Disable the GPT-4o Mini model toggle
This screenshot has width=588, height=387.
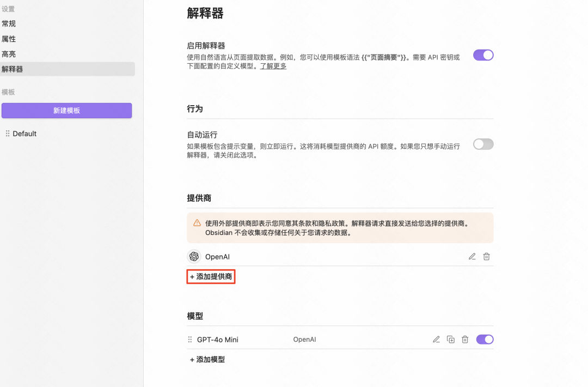485,340
